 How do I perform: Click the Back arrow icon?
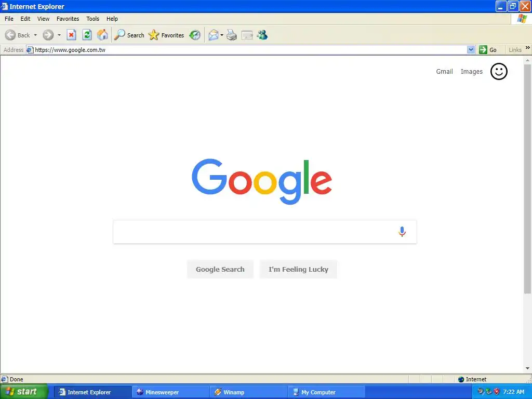(10, 35)
